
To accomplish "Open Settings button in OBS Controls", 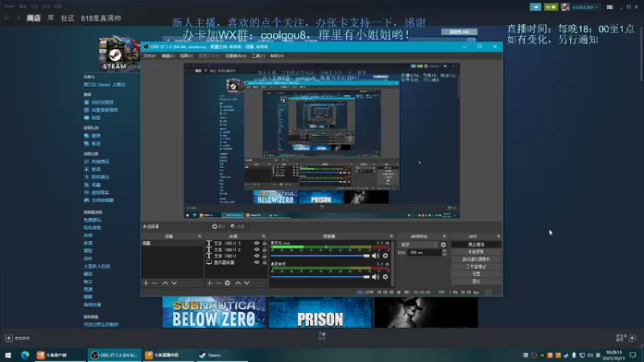I will [x=476, y=274].
